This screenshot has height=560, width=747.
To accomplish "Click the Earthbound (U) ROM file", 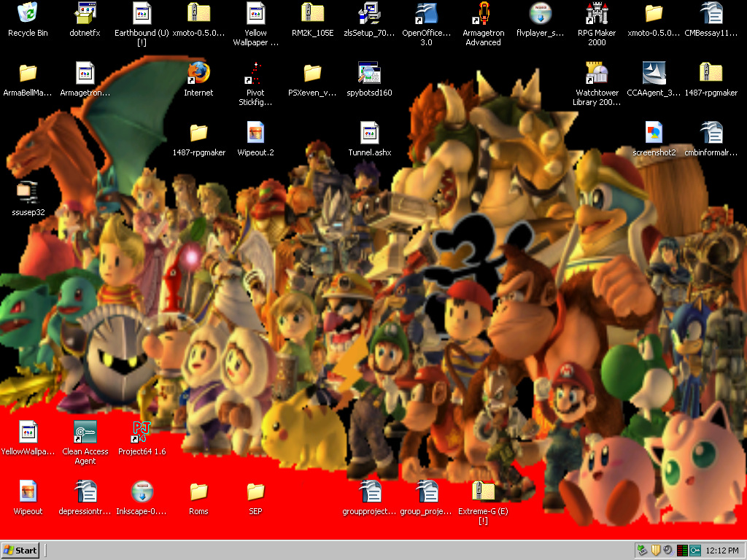I will (x=142, y=13).
